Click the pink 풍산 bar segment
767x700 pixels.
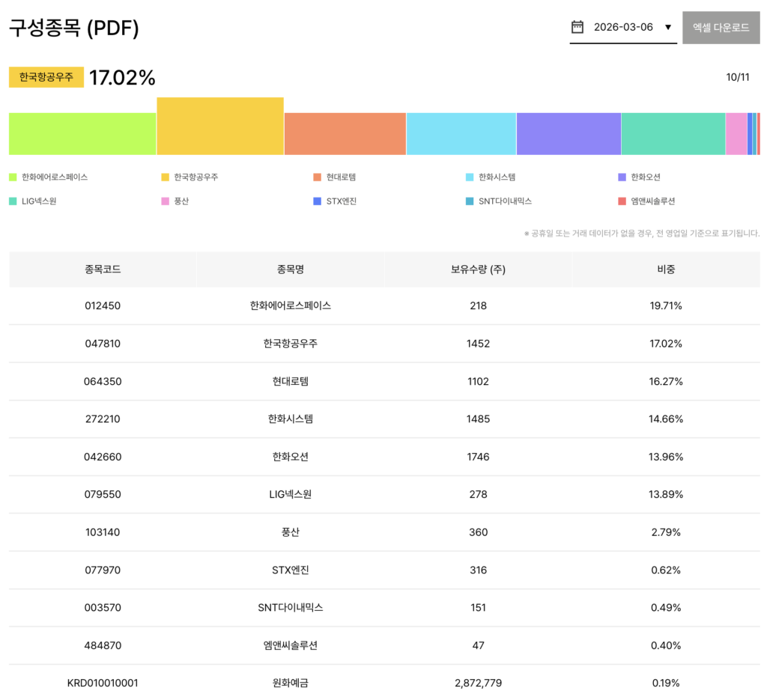(x=736, y=134)
